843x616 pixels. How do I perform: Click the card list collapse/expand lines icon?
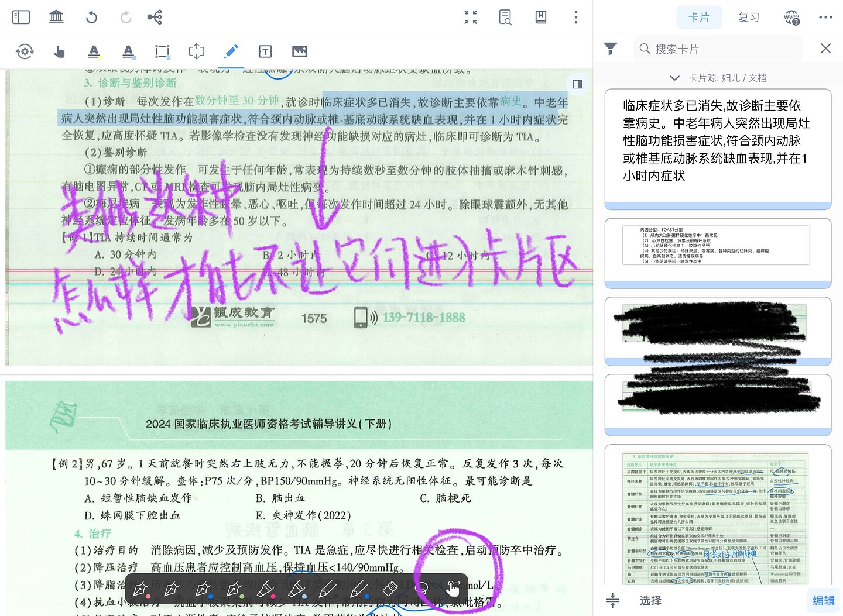click(613, 600)
